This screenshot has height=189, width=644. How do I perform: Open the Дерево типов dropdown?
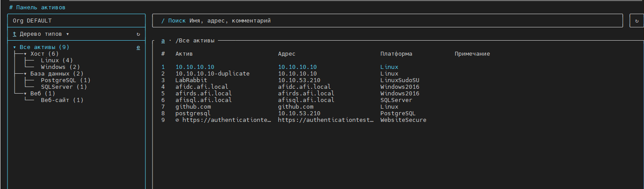(x=44, y=34)
